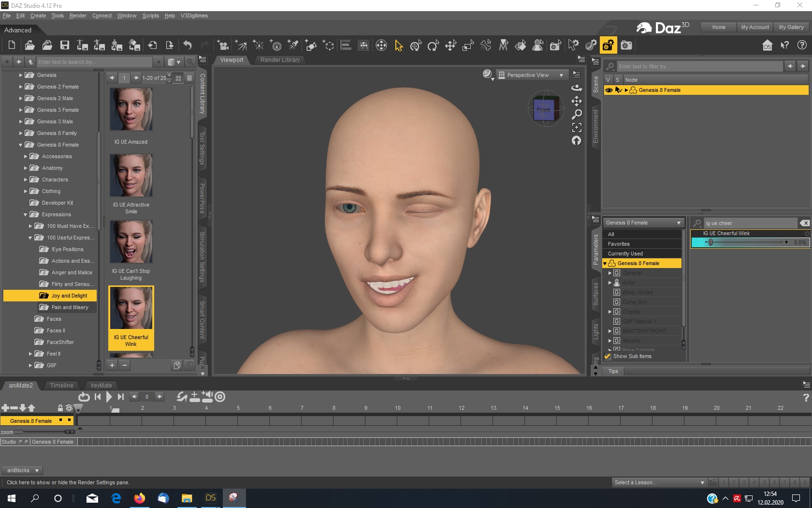Click the My Account button
The image size is (812, 508).
tap(754, 27)
